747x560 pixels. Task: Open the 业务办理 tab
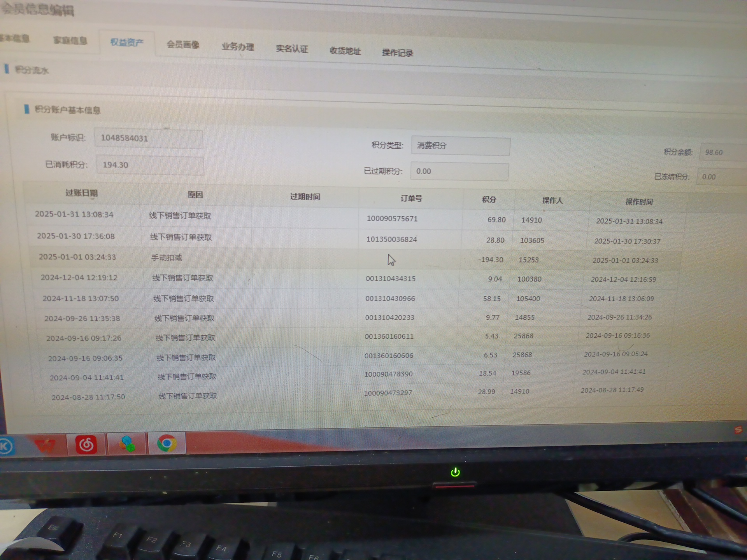pos(238,47)
